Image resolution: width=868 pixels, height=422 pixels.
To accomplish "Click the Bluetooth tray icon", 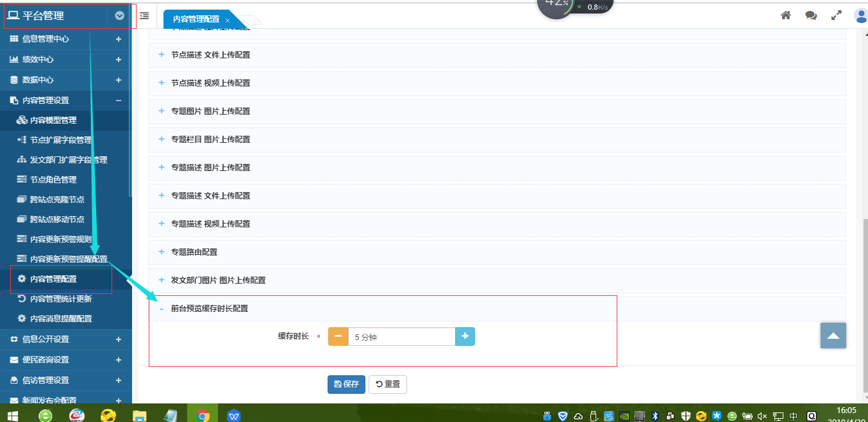I will pos(655,416).
